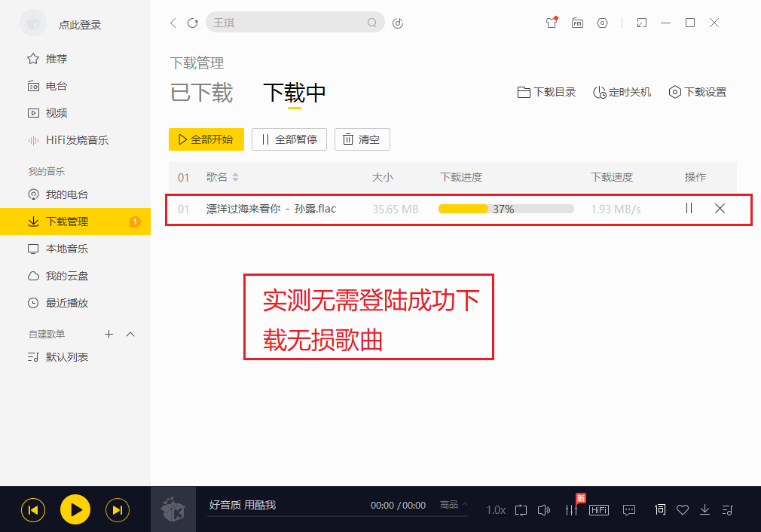761x532 pixels.
Task: Open the playlist queue icon
Action: point(727,510)
